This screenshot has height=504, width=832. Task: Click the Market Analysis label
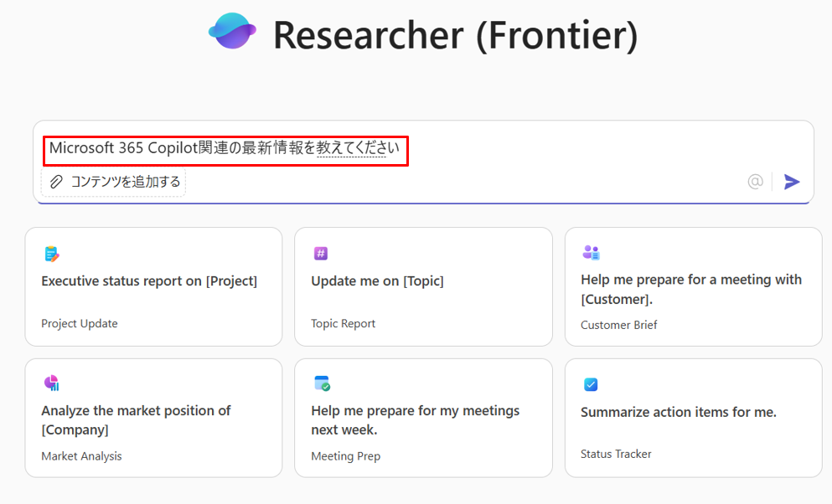click(x=82, y=455)
